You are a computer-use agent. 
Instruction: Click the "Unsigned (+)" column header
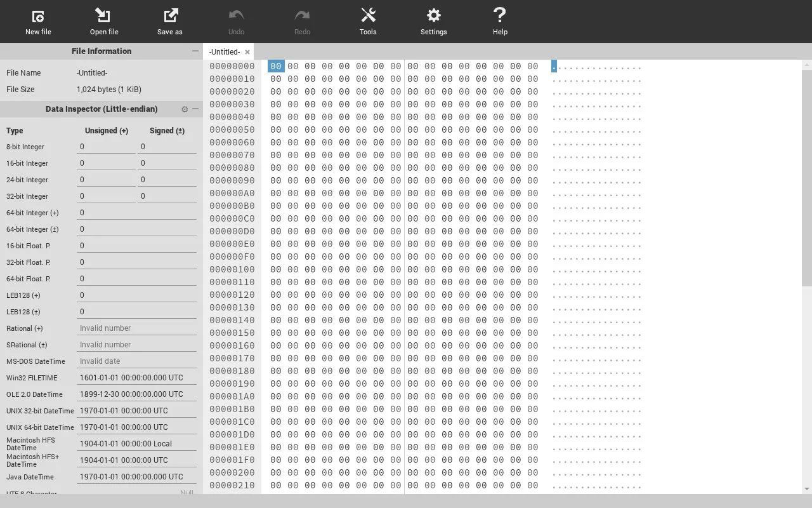(107, 131)
